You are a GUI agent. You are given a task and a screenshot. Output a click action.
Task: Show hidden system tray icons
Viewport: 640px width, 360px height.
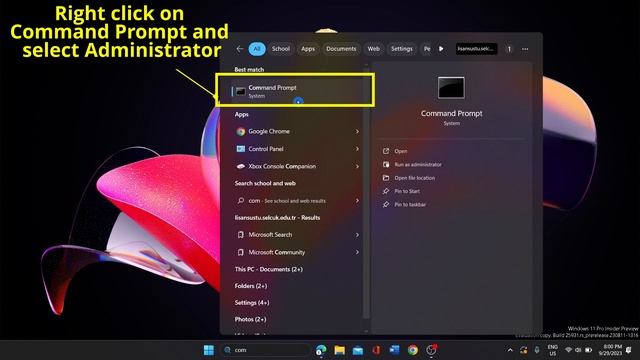[x=510, y=350]
